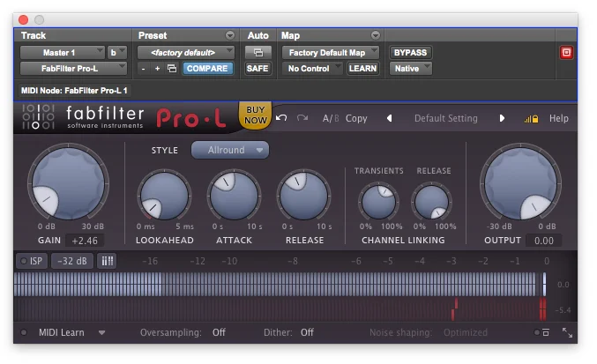This screenshot has width=597, height=364.
Task: Click the LOOKAHEAD knob
Action: [165, 197]
